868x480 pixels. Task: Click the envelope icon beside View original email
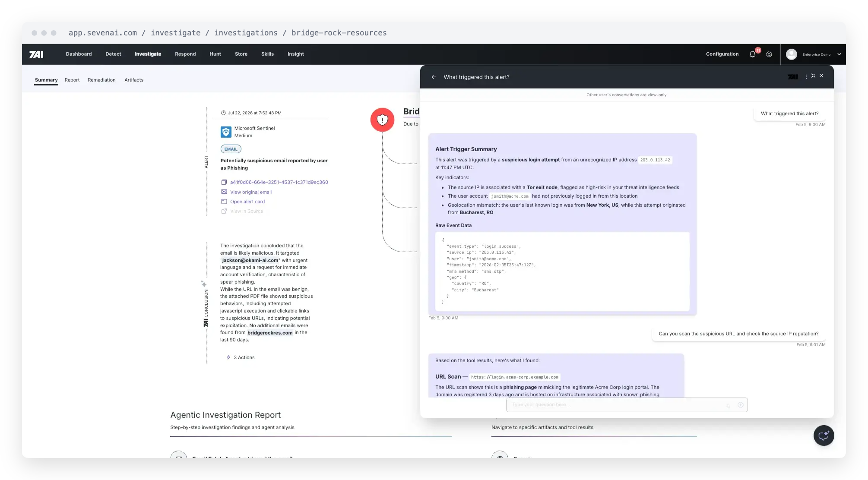(224, 192)
